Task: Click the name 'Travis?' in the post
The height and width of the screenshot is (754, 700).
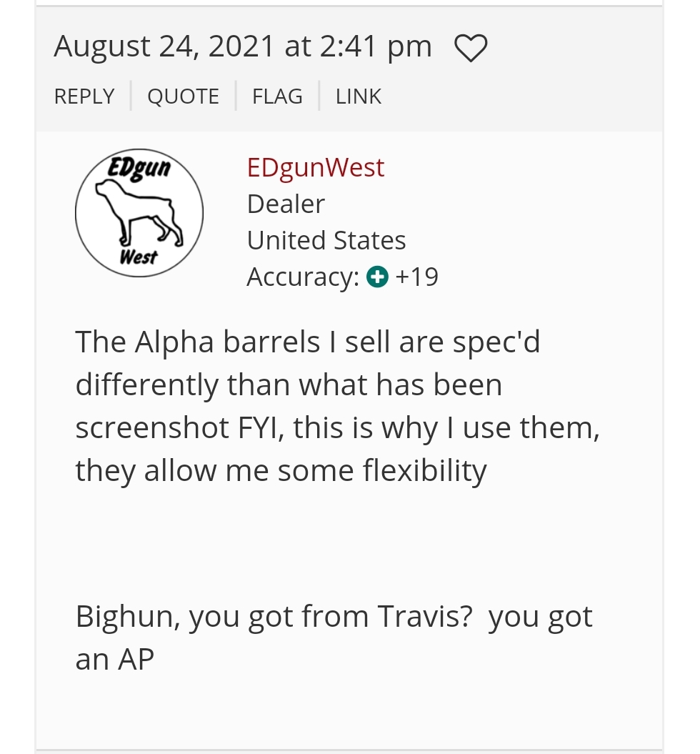Action: (x=425, y=617)
